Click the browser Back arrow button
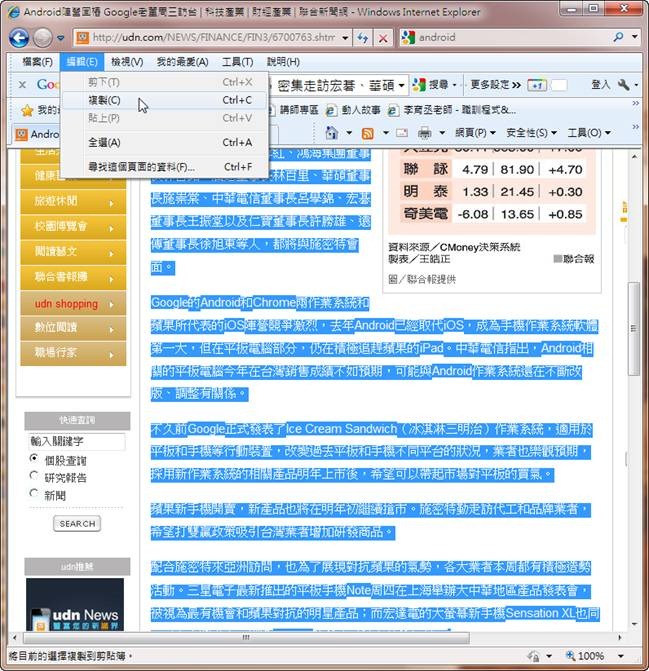The height and width of the screenshot is (671, 649). pyautogui.click(x=19, y=38)
